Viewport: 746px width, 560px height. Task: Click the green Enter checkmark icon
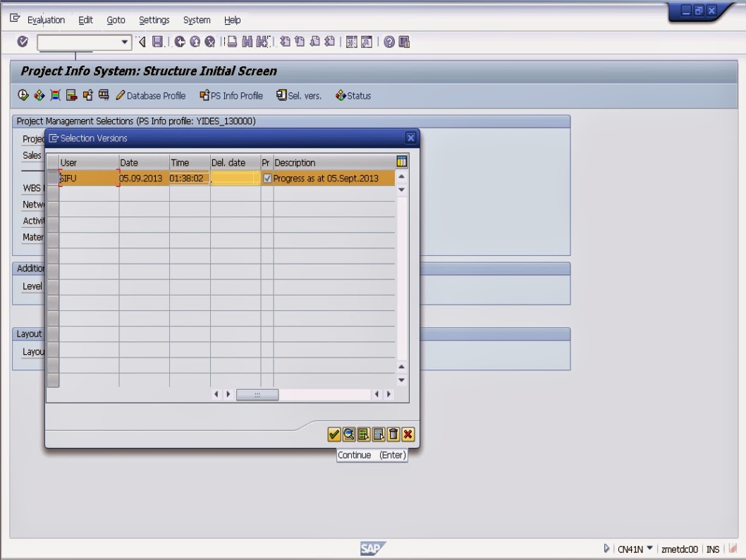click(23, 42)
